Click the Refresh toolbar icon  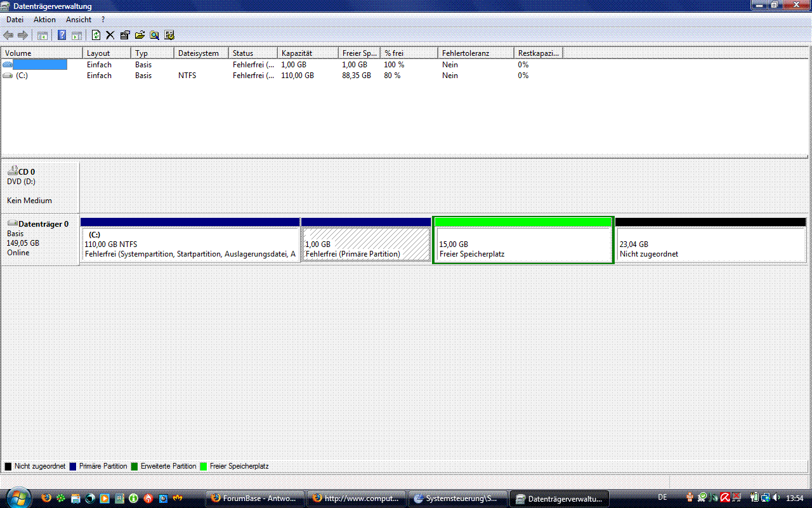96,35
